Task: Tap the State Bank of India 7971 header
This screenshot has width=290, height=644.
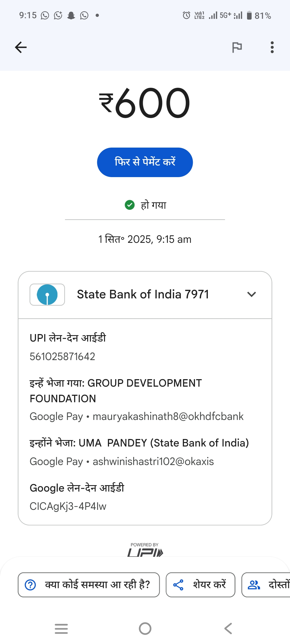Action: click(143, 294)
